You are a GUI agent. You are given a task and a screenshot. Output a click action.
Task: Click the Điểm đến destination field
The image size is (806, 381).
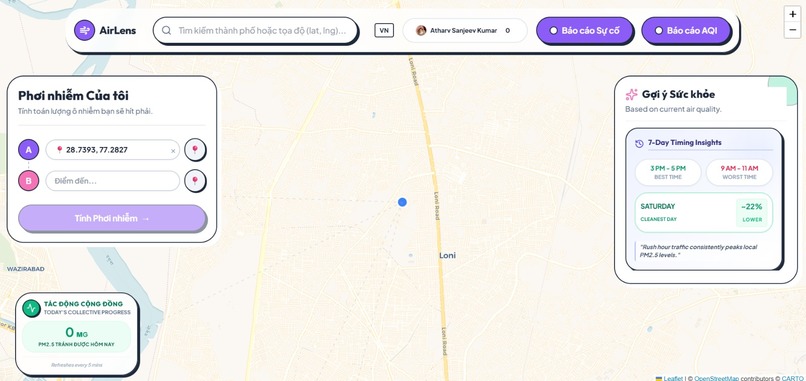click(113, 181)
